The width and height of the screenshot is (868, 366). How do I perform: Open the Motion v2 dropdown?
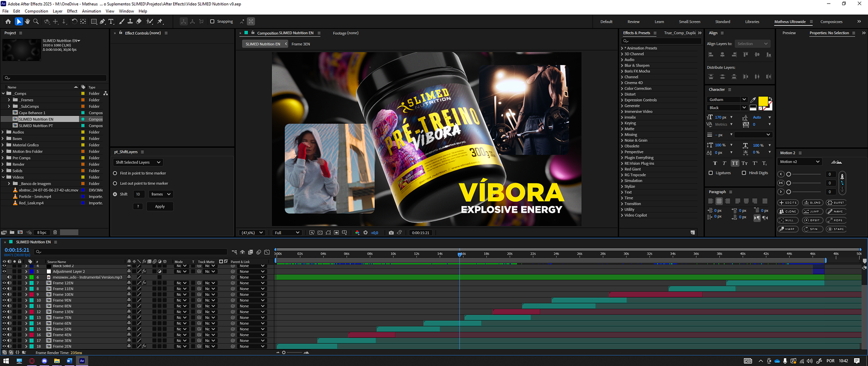point(799,162)
